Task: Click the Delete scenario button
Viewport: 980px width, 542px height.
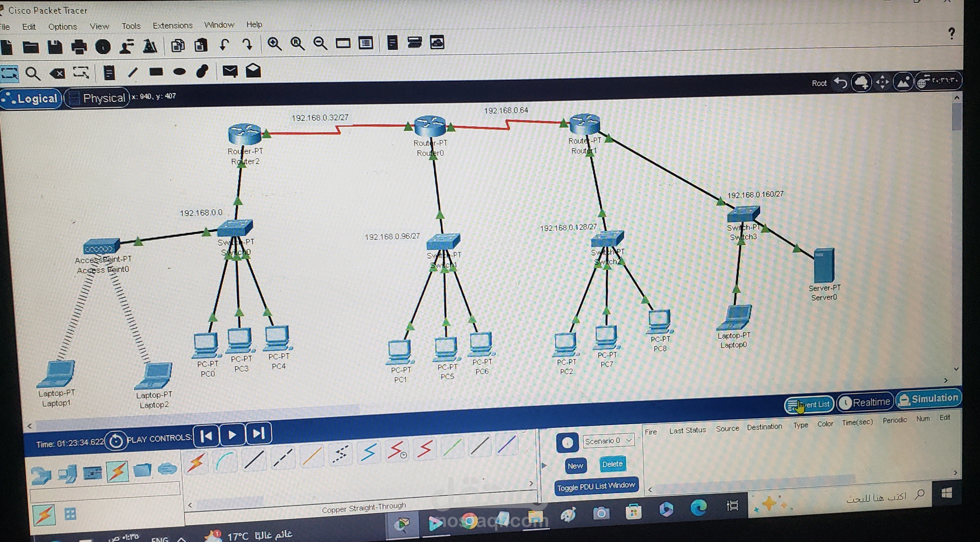Action: pyautogui.click(x=612, y=464)
